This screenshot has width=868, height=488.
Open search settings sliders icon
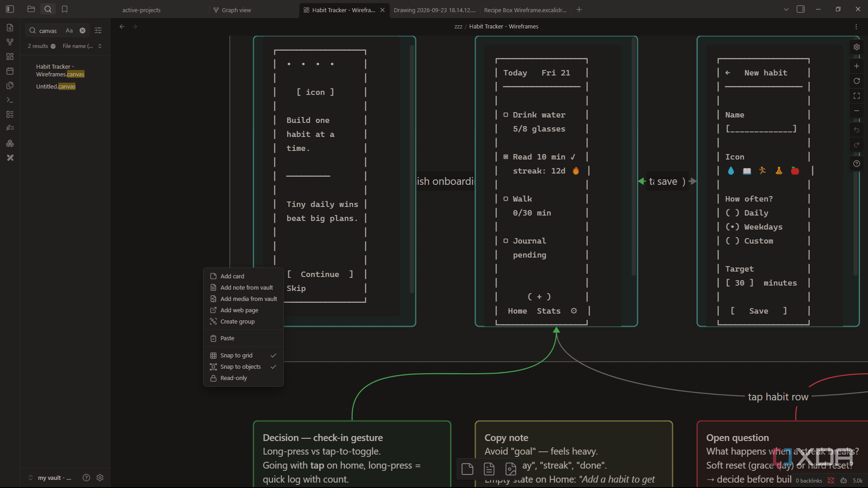click(98, 31)
